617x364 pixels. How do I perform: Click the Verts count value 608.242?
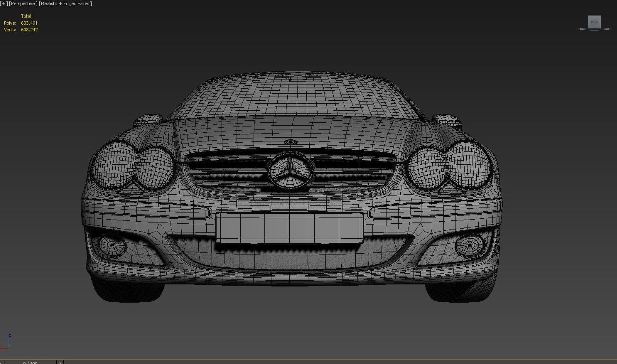click(29, 30)
